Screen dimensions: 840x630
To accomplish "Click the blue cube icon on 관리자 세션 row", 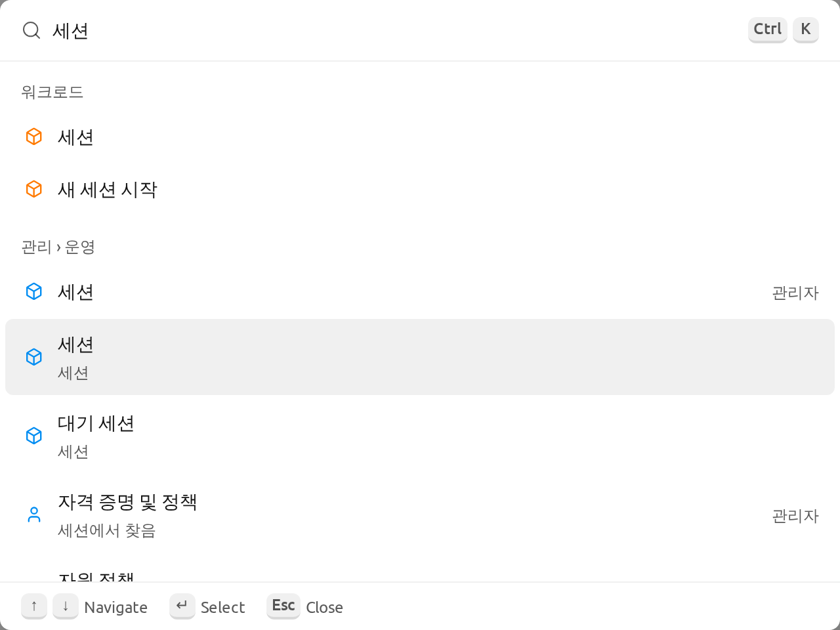I will 34,291.
